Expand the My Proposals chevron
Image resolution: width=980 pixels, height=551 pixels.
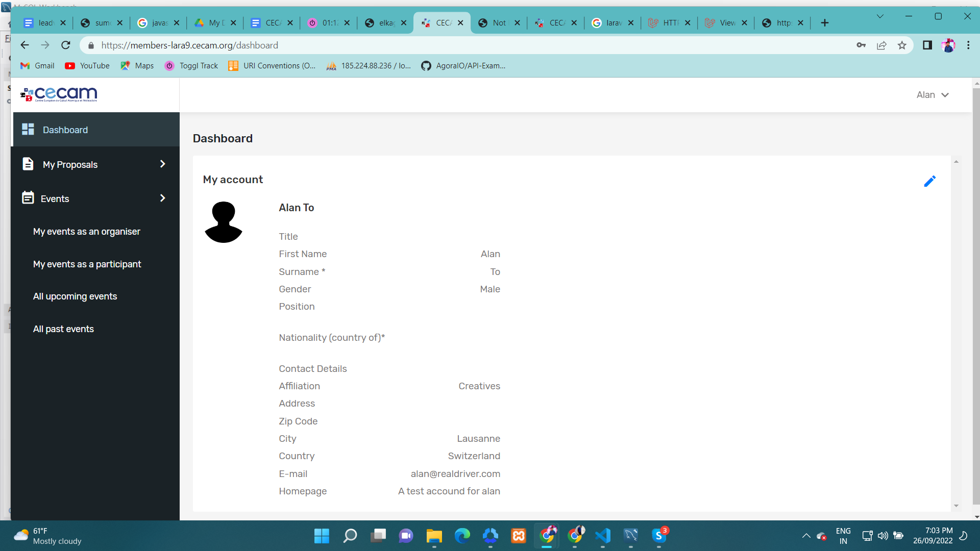click(163, 164)
